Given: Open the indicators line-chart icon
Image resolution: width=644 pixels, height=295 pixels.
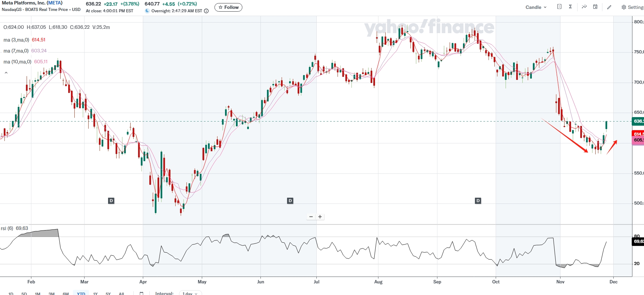Looking at the screenshot, I should (584, 7).
